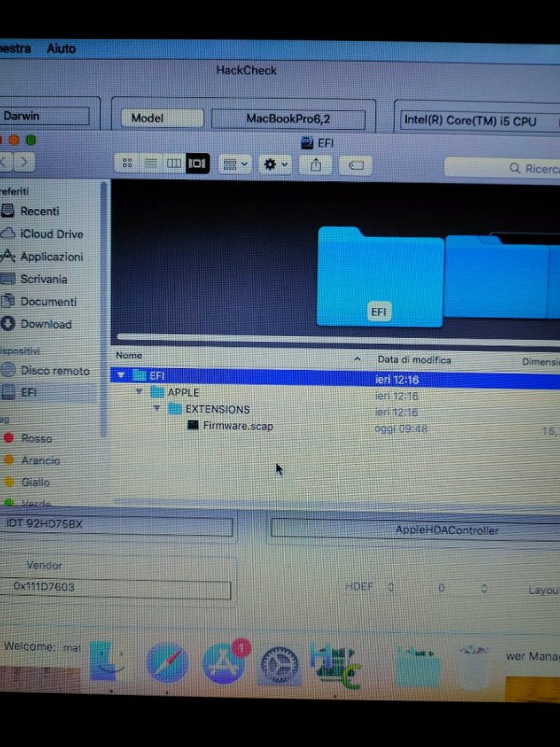
Task: Click the EFI window title proxy icon
Action: (307, 143)
